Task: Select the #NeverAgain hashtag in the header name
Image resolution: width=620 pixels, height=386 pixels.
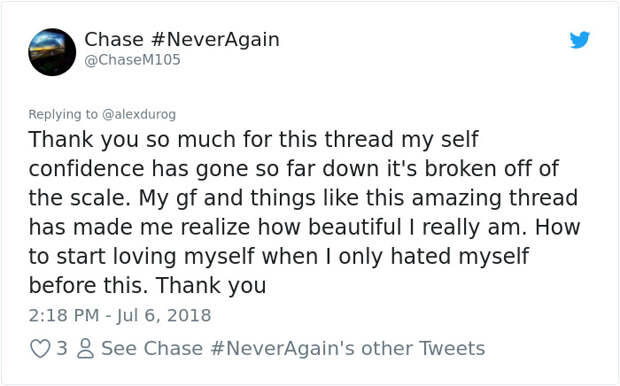Action: [x=215, y=40]
